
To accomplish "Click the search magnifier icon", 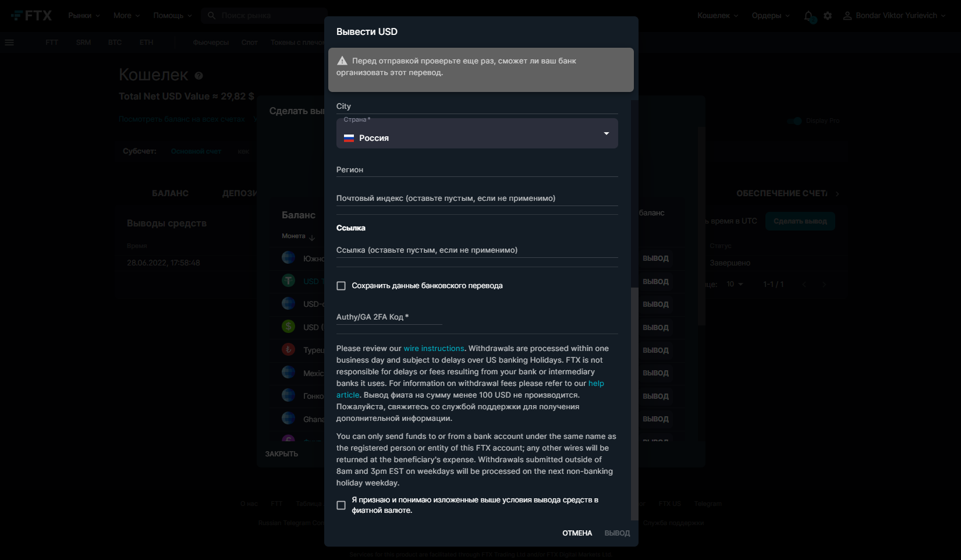I will tap(212, 16).
